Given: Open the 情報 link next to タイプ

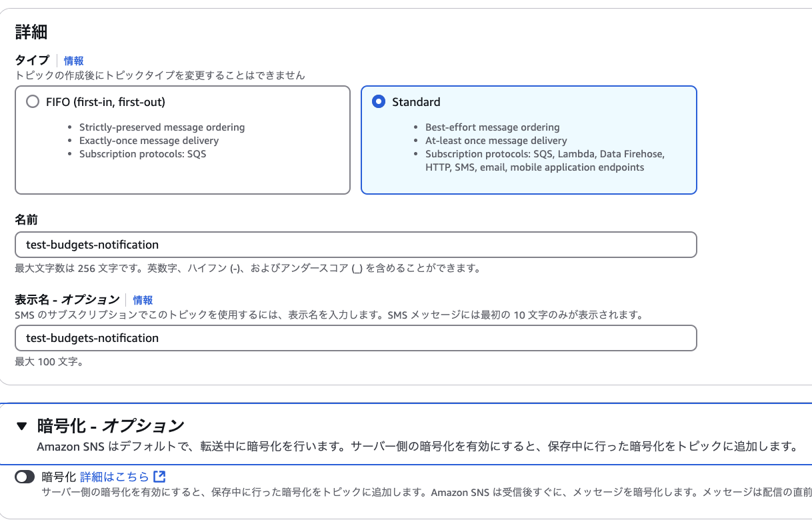Looking at the screenshot, I should coord(74,61).
